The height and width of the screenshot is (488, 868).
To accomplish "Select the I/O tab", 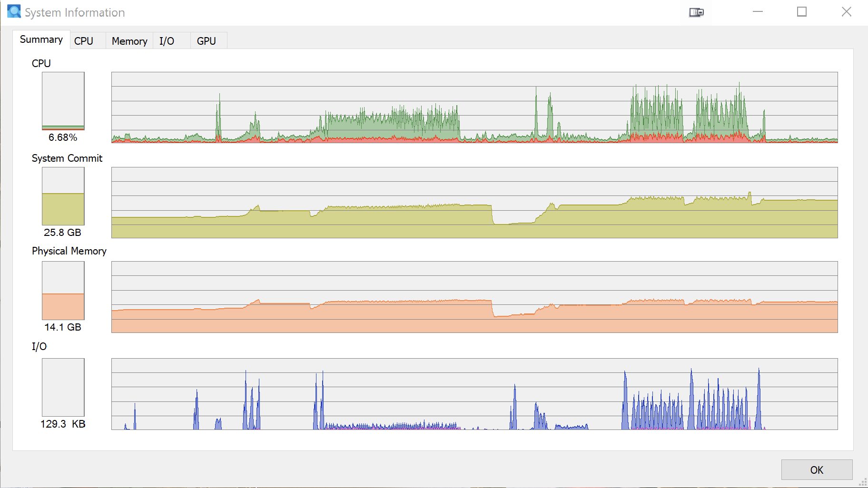I will click(x=167, y=41).
